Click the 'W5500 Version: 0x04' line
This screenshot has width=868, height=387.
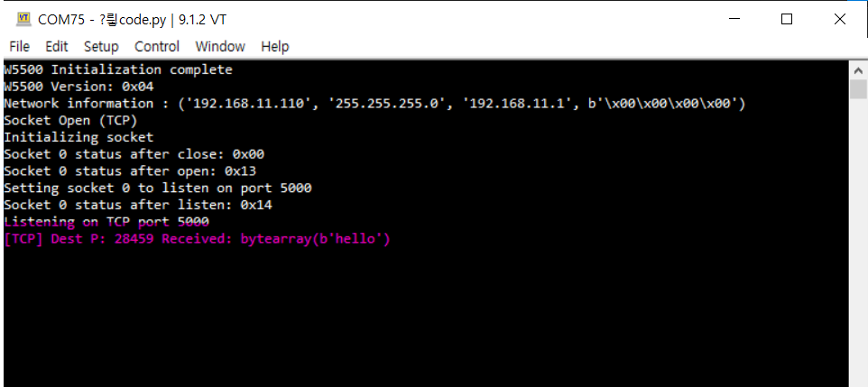coord(78,87)
